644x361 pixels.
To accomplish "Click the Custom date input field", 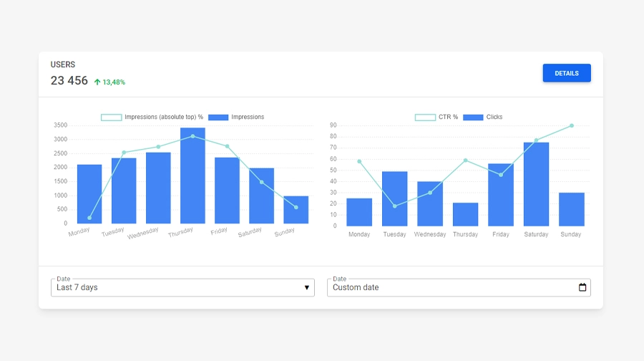I will (451, 287).
